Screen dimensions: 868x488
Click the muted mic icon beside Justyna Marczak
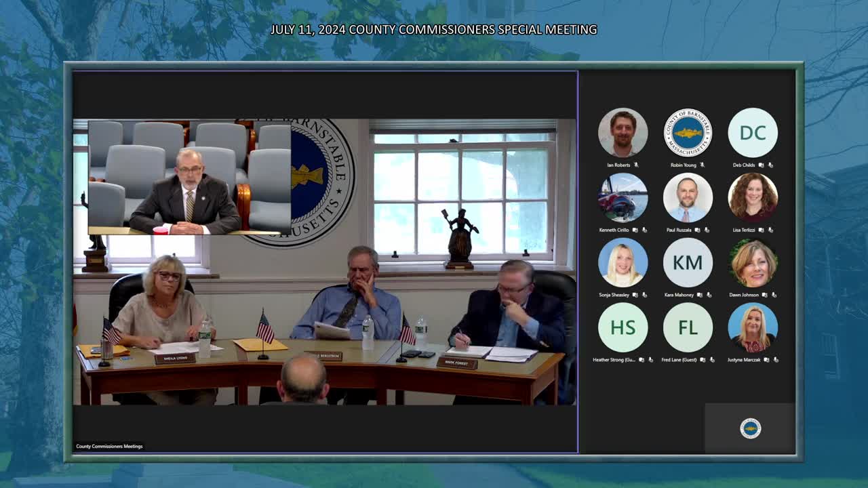coord(776,360)
